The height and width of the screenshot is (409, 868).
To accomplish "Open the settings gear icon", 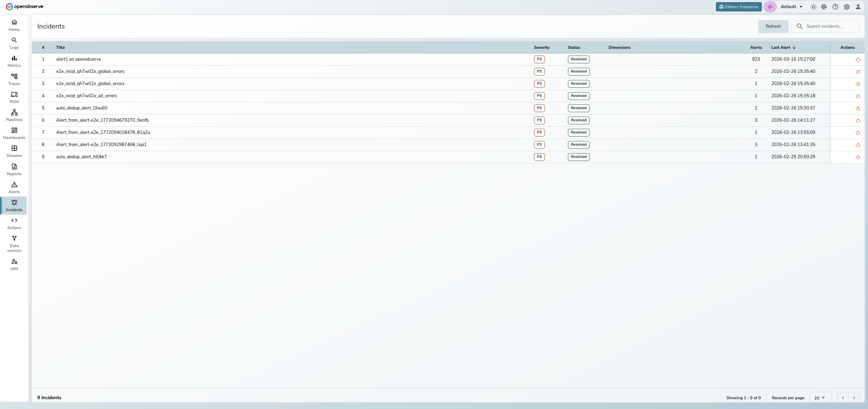I will pyautogui.click(x=847, y=6).
